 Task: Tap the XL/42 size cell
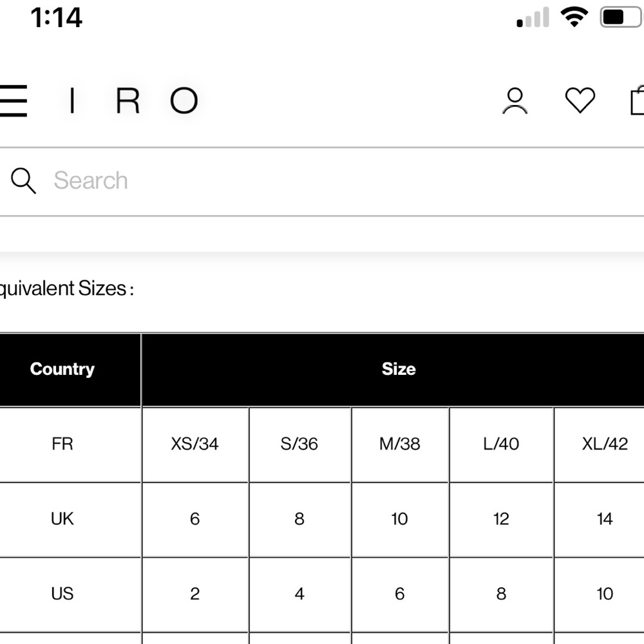600,444
